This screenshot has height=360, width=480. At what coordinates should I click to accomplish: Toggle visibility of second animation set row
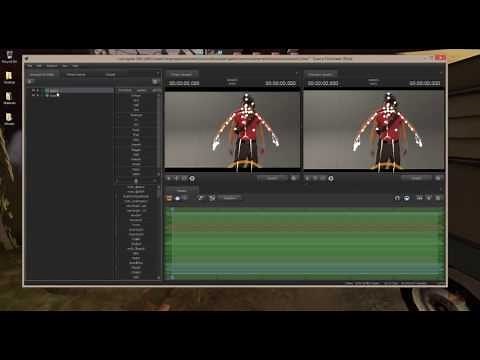coord(33,95)
